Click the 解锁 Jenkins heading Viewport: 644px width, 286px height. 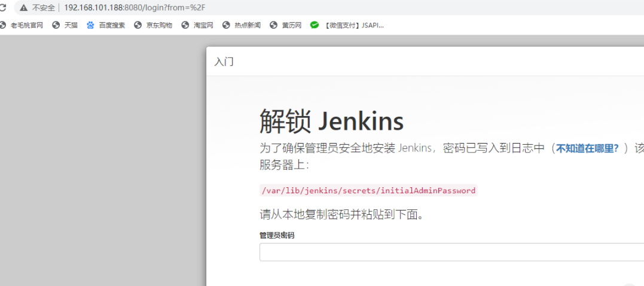331,121
